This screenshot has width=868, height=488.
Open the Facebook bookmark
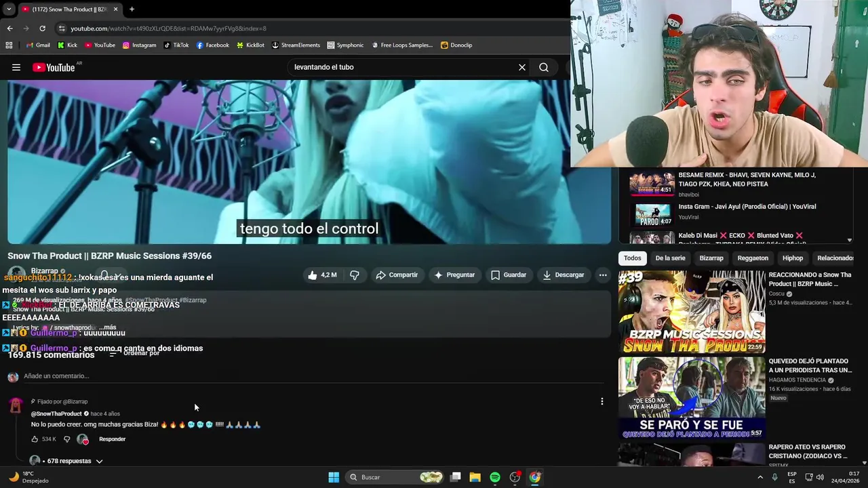click(213, 45)
